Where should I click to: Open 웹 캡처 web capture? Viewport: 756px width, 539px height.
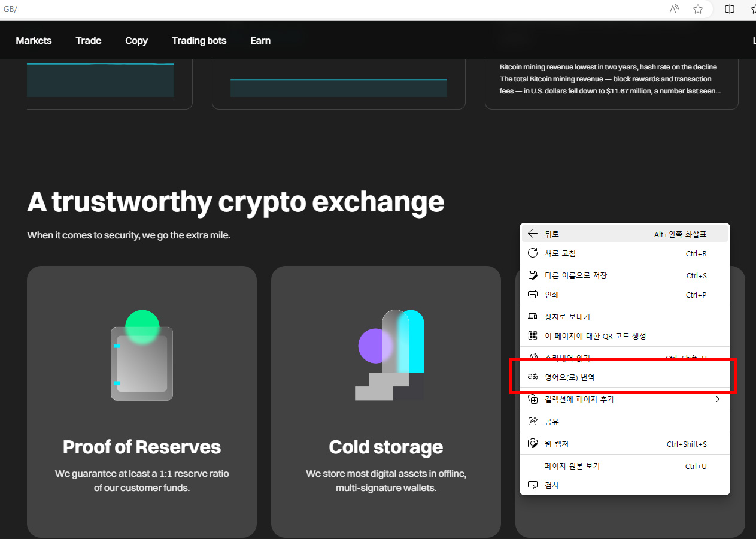point(625,444)
